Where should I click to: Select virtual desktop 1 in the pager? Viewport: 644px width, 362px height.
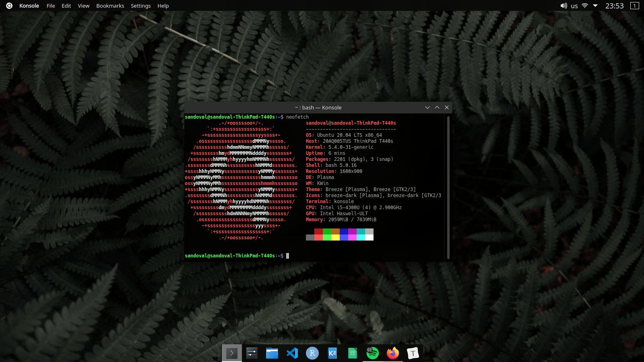[x=634, y=6]
